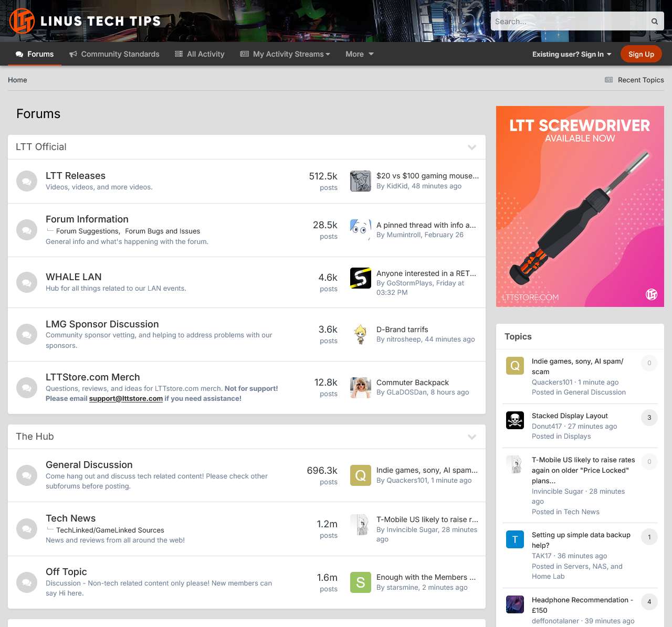Collapse The Hub category
This screenshot has width=672, height=627.
pos(472,437)
